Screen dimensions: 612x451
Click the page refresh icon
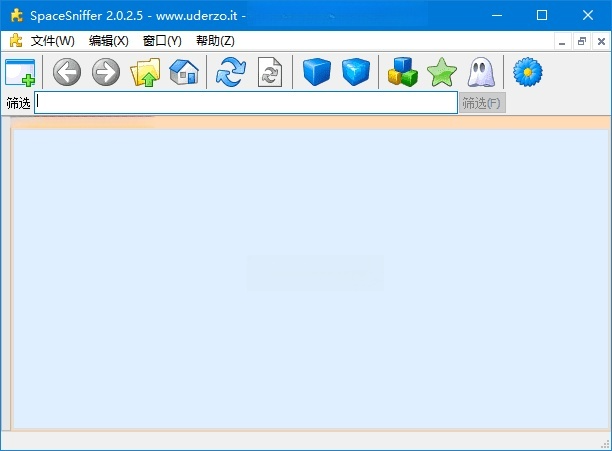(270, 73)
